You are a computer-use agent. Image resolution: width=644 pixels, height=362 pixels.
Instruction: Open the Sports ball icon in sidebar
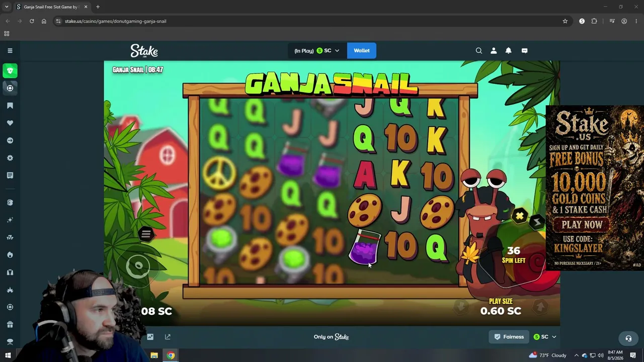pos(10,88)
